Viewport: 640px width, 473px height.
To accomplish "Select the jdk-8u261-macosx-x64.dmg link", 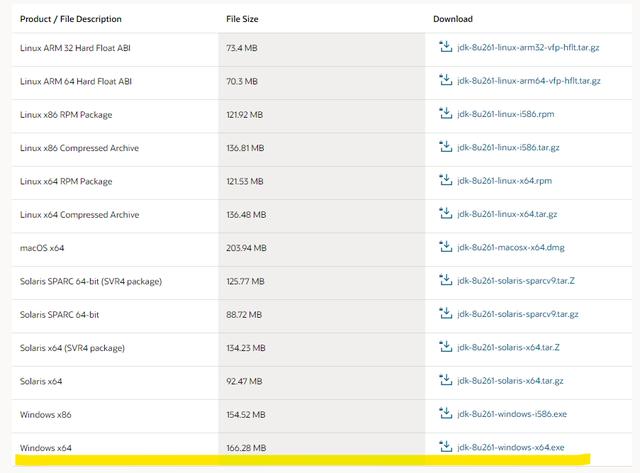I will coord(511,247).
